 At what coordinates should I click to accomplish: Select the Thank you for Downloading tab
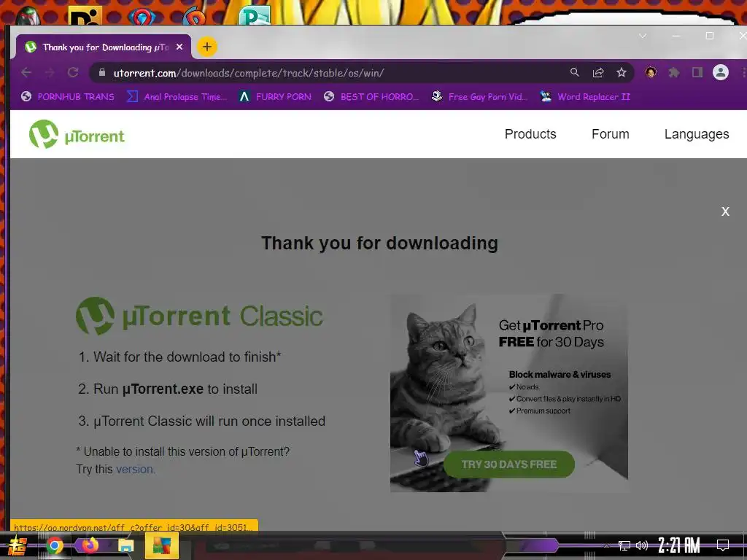pyautogui.click(x=104, y=47)
